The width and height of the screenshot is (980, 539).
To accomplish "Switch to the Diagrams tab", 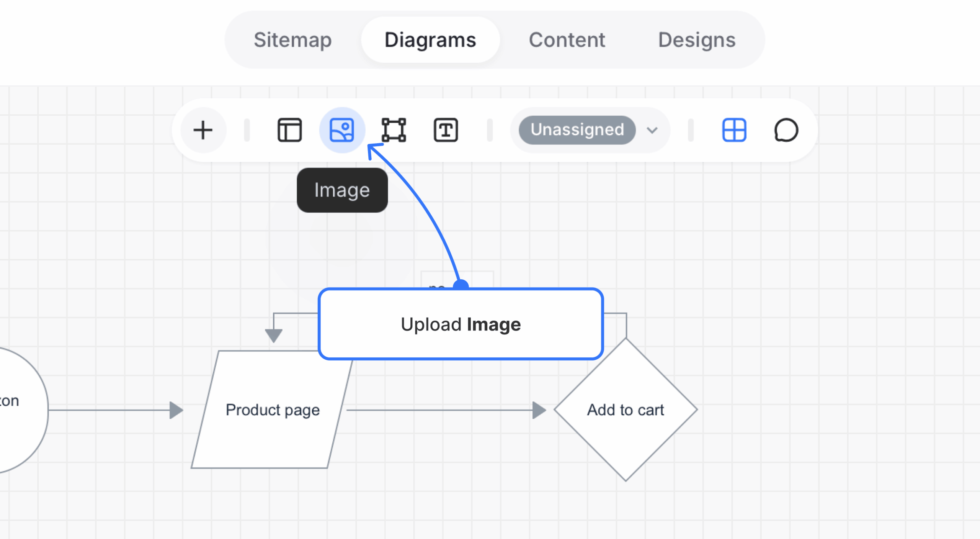I will pos(430,40).
